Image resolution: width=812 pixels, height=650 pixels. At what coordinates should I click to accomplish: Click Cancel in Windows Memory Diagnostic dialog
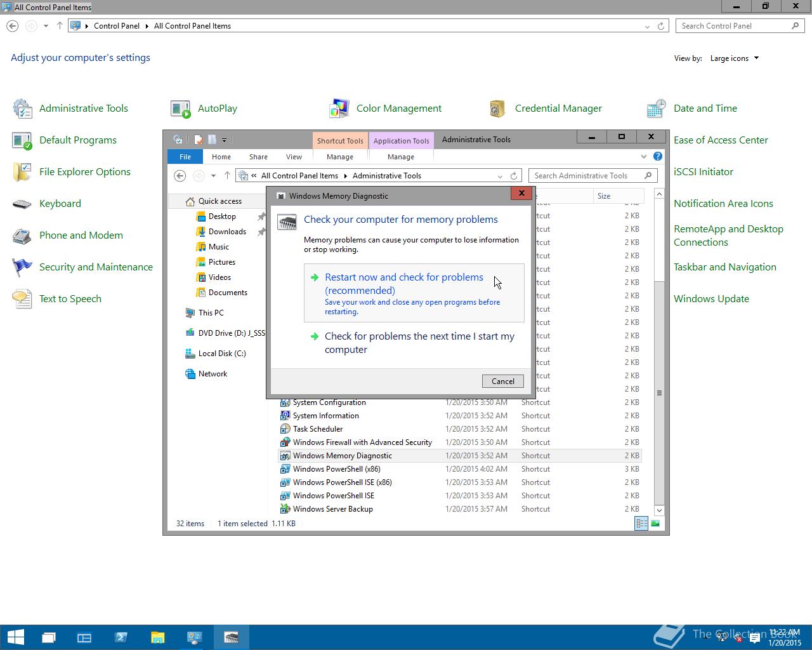(503, 381)
